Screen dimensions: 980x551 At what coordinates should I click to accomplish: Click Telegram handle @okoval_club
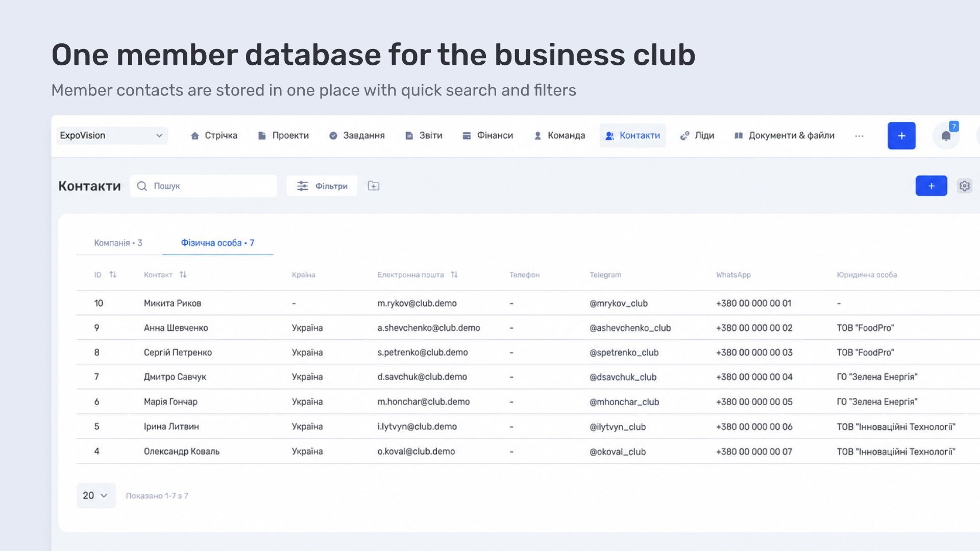coord(618,452)
